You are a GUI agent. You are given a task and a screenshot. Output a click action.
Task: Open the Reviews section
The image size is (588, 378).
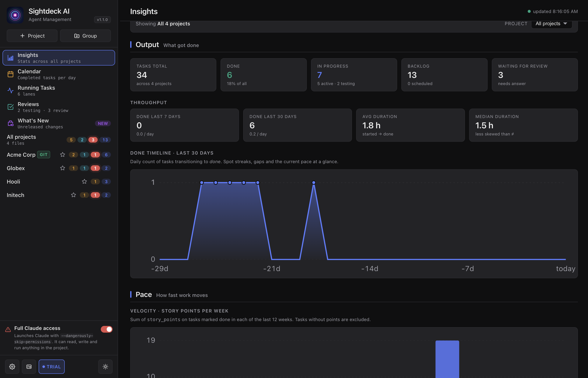click(59, 107)
